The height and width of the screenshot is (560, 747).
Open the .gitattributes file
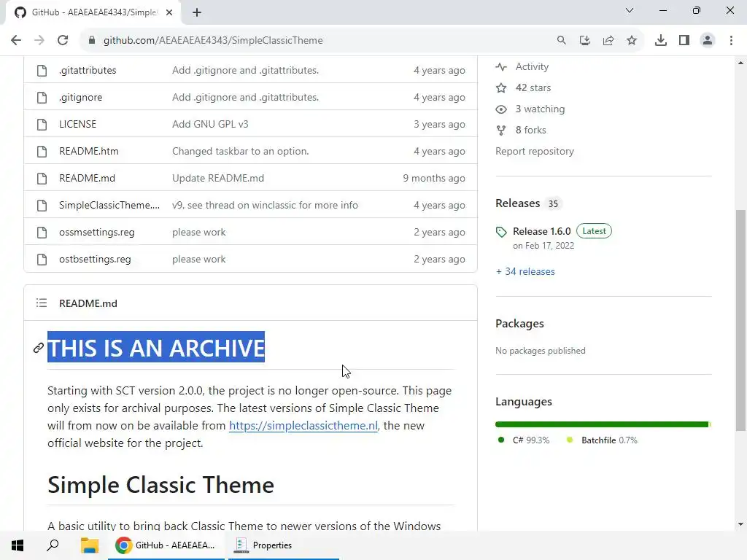click(88, 70)
